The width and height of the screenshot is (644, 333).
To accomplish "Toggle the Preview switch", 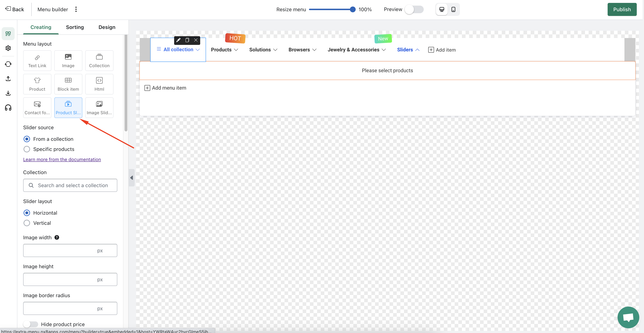I will coord(414,9).
